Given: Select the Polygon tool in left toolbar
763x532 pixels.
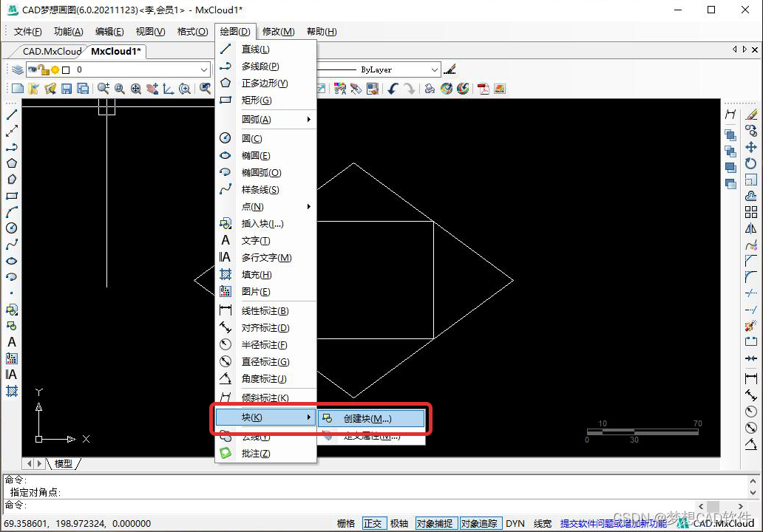Looking at the screenshot, I should 12,163.
